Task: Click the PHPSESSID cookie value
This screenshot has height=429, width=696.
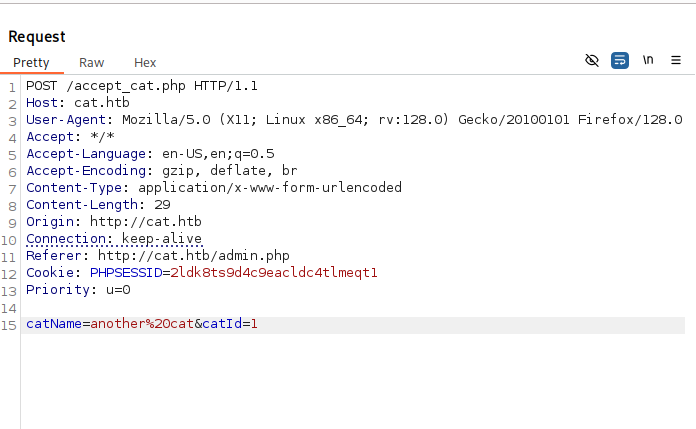Action: pos(274,273)
